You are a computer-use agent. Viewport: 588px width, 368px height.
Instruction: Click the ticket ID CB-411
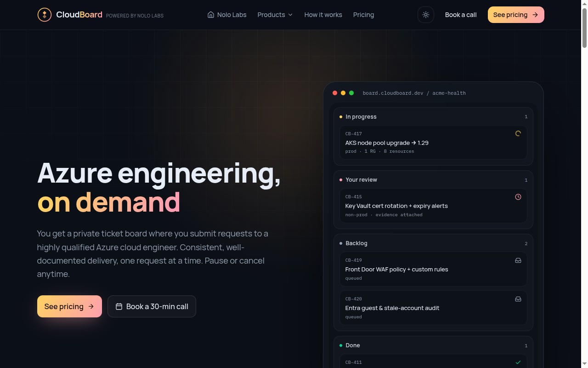pyautogui.click(x=354, y=362)
